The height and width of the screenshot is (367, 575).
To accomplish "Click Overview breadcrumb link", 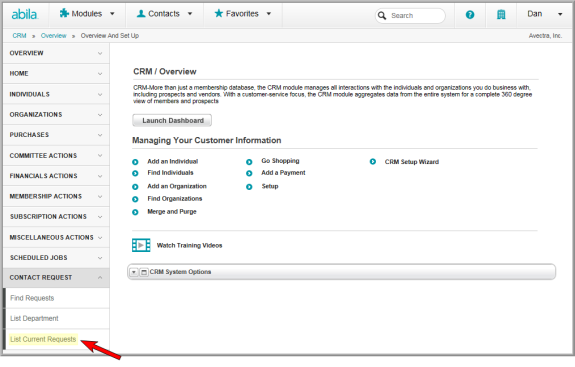I will [x=54, y=36].
